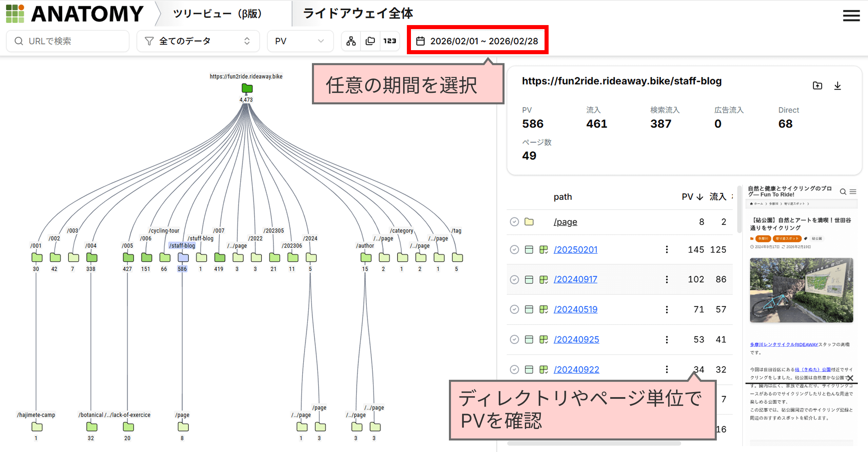Toggle the check circle for /20240519 row
This screenshot has height=452, width=868.
click(x=514, y=309)
